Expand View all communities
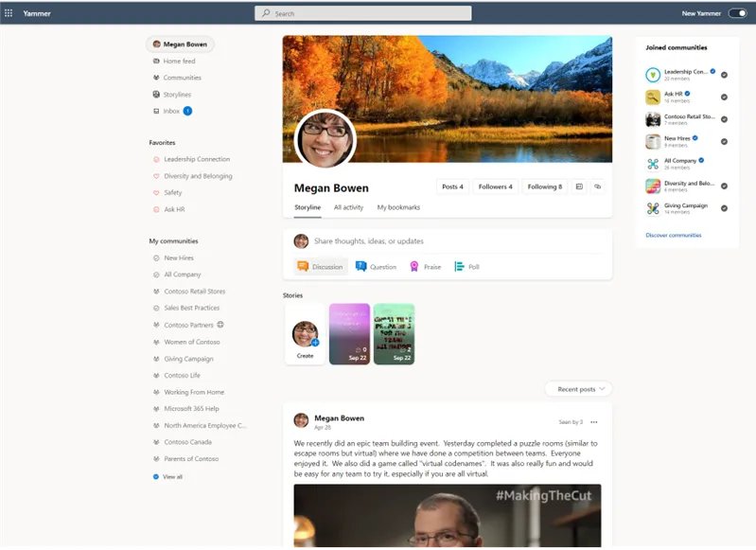 167,477
